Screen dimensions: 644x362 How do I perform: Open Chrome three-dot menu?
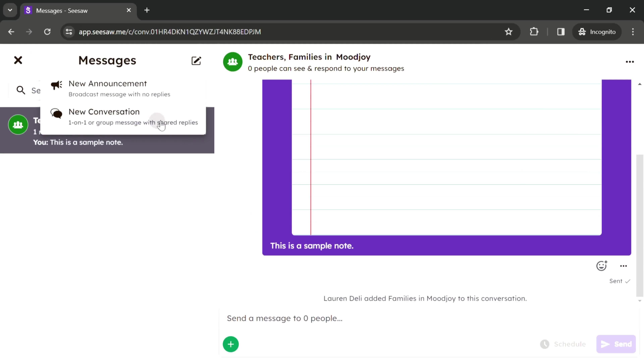(x=633, y=32)
